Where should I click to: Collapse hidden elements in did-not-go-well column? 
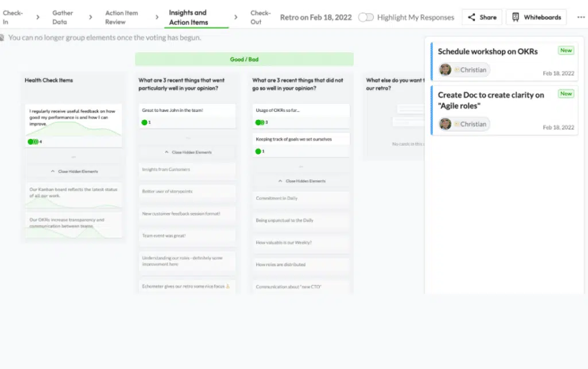click(301, 181)
